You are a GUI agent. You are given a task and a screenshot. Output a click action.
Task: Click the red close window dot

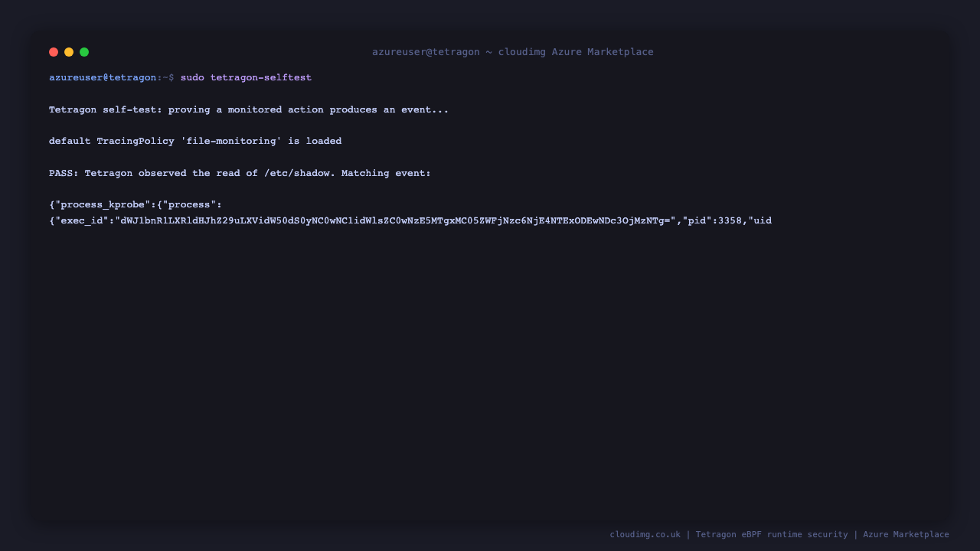[x=54, y=52]
